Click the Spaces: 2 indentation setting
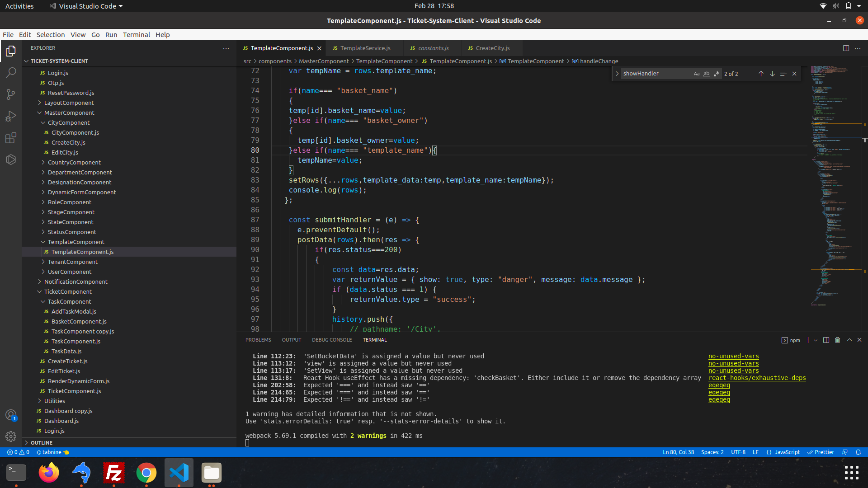 point(712,452)
